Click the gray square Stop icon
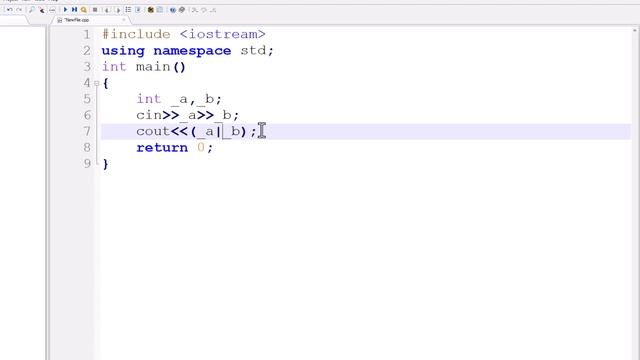This screenshot has width=640, height=360. (95, 10)
